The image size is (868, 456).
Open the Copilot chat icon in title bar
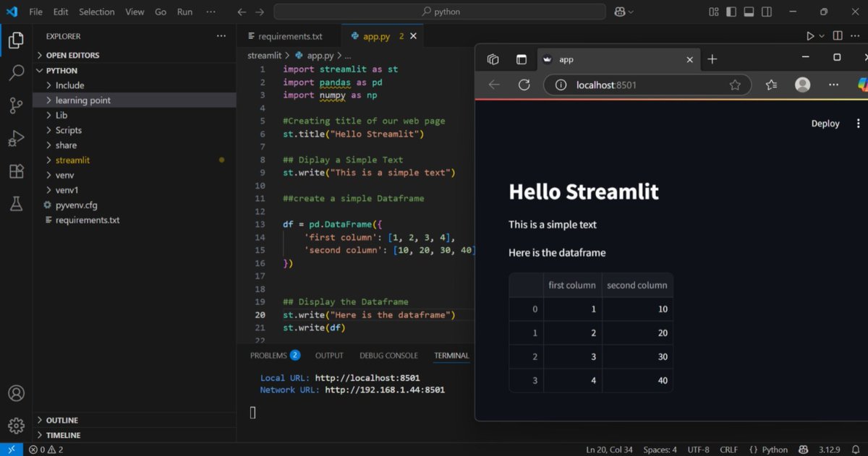pyautogui.click(x=619, y=12)
